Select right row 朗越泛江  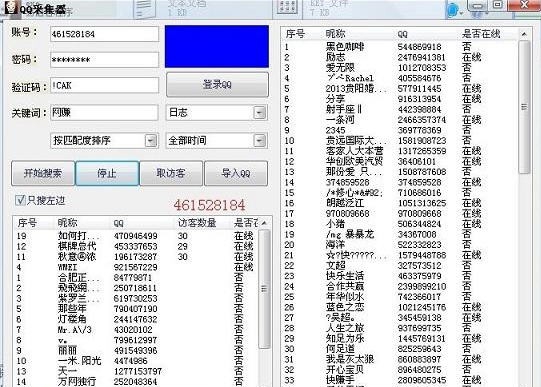tap(400, 203)
